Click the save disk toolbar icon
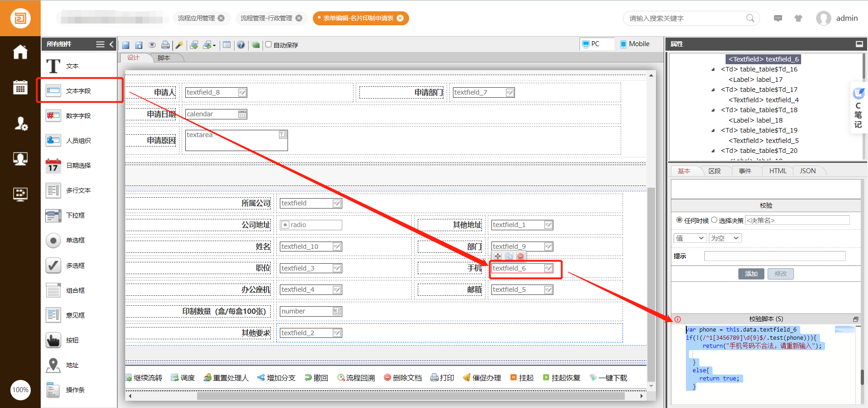Viewport: 868px width, 408px height. point(126,45)
